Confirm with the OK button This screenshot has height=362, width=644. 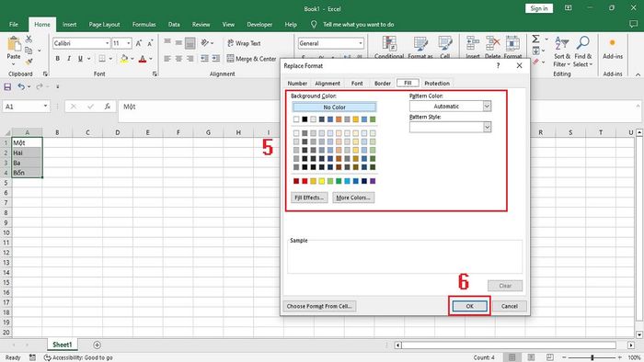(x=469, y=306)
